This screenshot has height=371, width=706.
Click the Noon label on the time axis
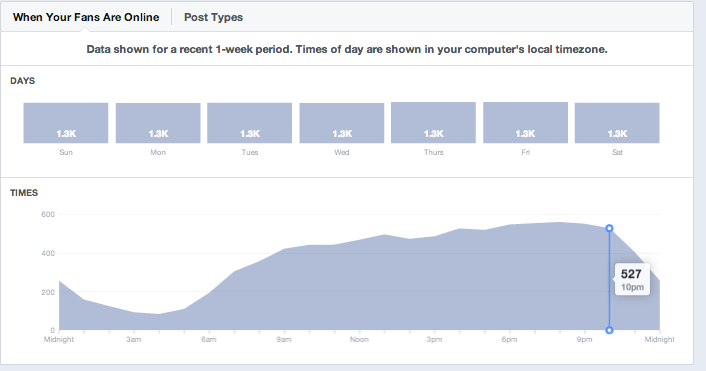pos(359,339)
